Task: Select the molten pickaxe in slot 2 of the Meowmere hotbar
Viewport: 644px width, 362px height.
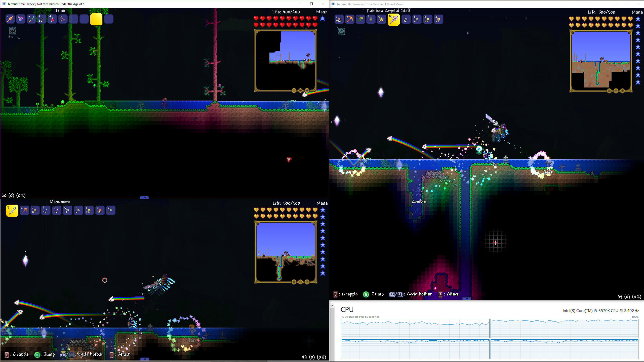Action: (24, 210)
